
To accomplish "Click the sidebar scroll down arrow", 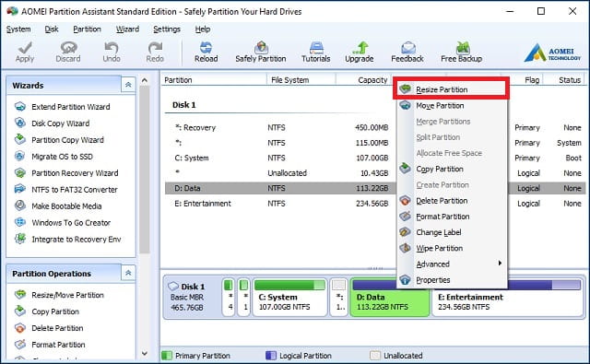I will (x=145, y=353).
